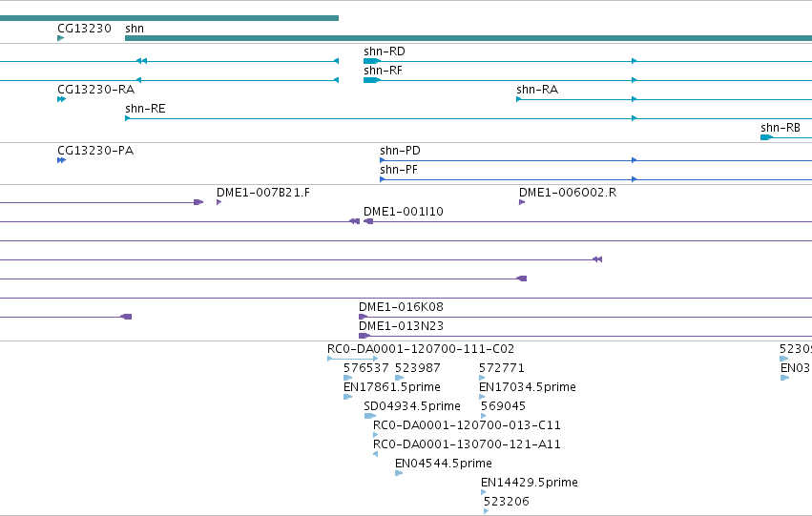Click the CG13230 gene arrow glyph
This screenshot has height=516, width=812.
coord(60,38)
